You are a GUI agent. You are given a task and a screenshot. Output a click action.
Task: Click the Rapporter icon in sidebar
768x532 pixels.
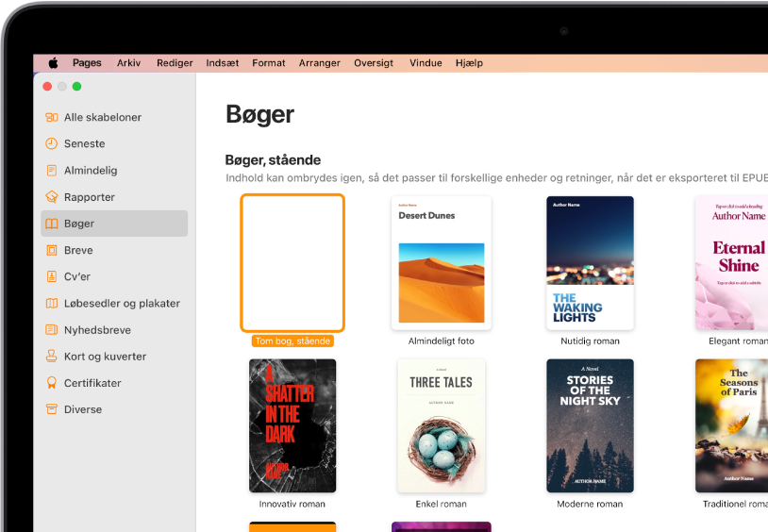[x=52, y=197]
